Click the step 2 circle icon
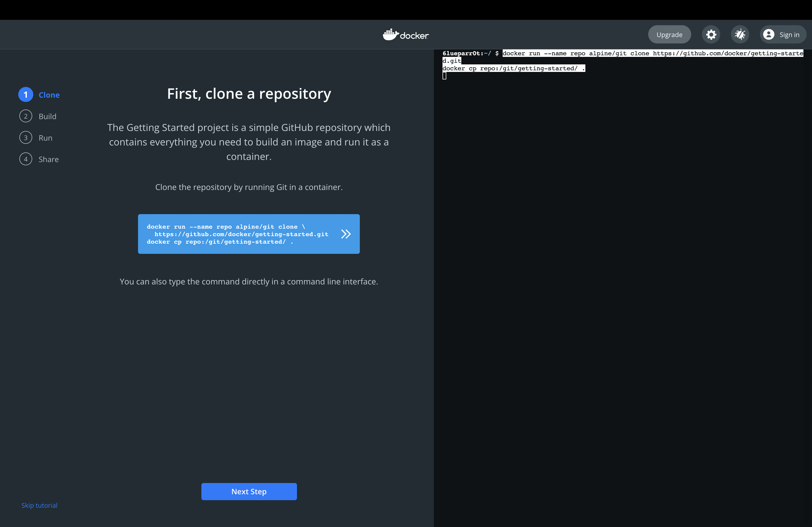Viewport: 812px width, 527px height. tap(26, 116)
